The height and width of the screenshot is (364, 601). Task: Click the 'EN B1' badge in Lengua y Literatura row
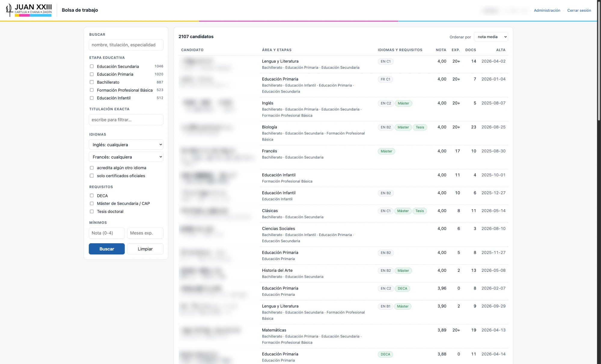[385, 306]
